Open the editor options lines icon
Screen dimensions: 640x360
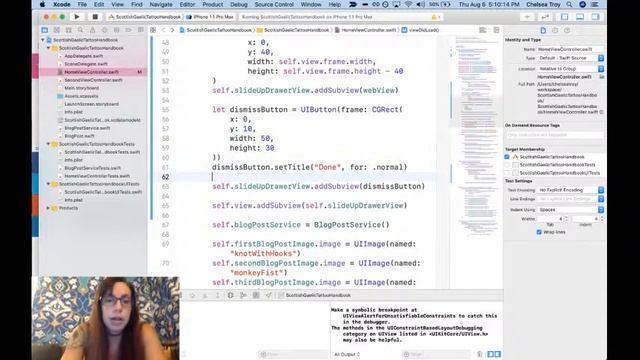[x=482, y=30]
